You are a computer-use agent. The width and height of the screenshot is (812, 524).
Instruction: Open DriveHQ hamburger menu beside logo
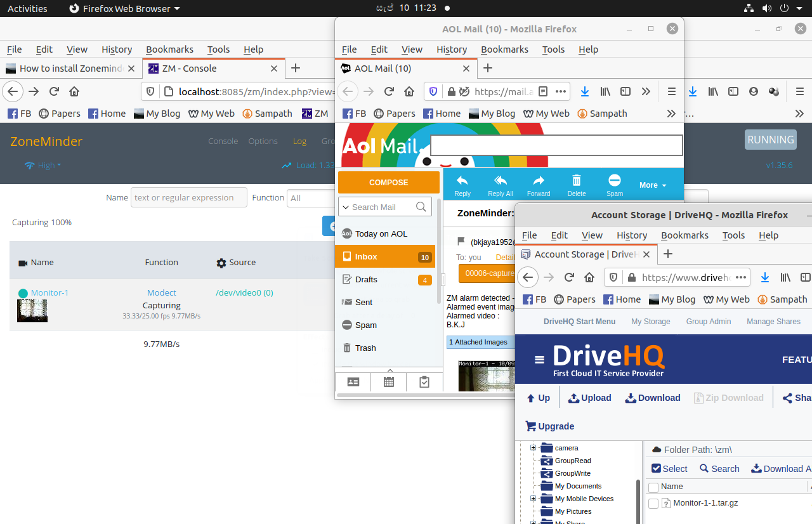[x=539, y=360]
